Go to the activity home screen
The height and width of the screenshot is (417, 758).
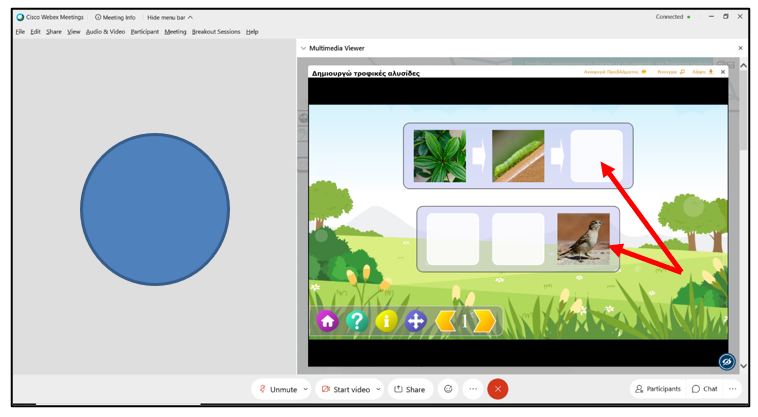pyautogui.click(x=327, y=321)
